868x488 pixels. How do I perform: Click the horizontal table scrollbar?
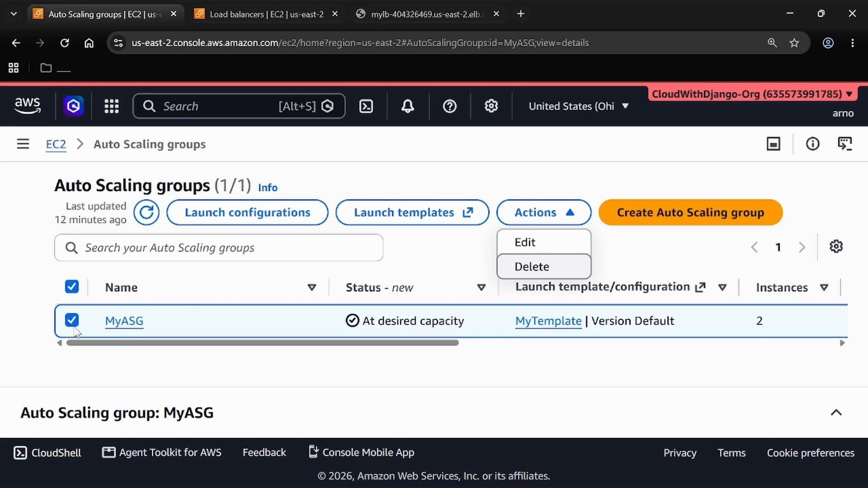tap(262, 343)
